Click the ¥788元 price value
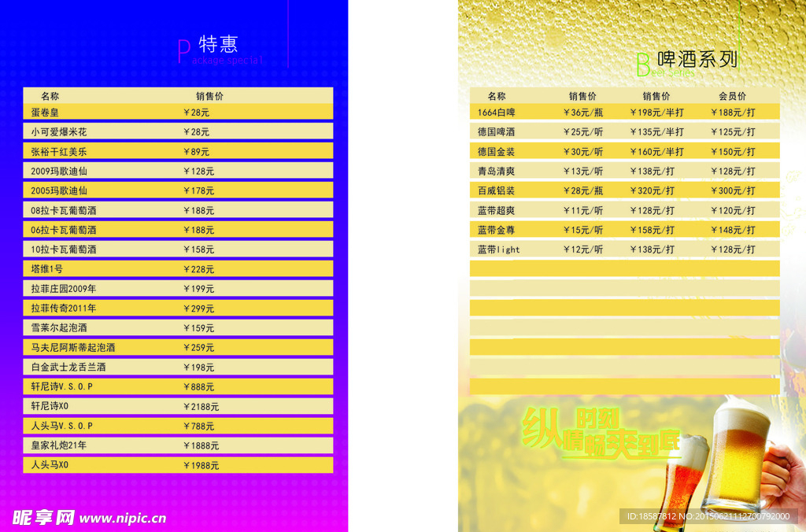 click(198, 426)
